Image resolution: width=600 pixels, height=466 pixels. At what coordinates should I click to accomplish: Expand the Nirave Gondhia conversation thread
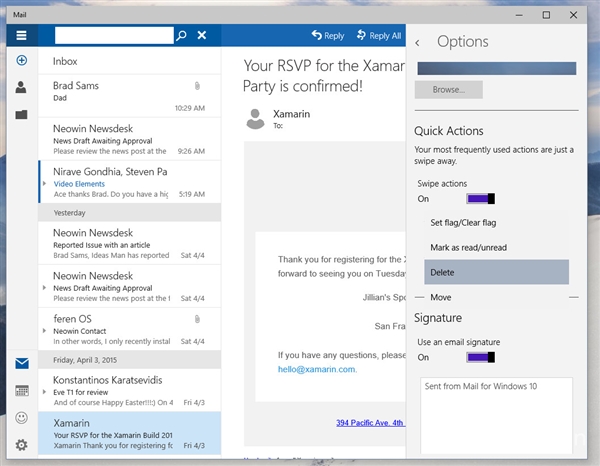43,184
